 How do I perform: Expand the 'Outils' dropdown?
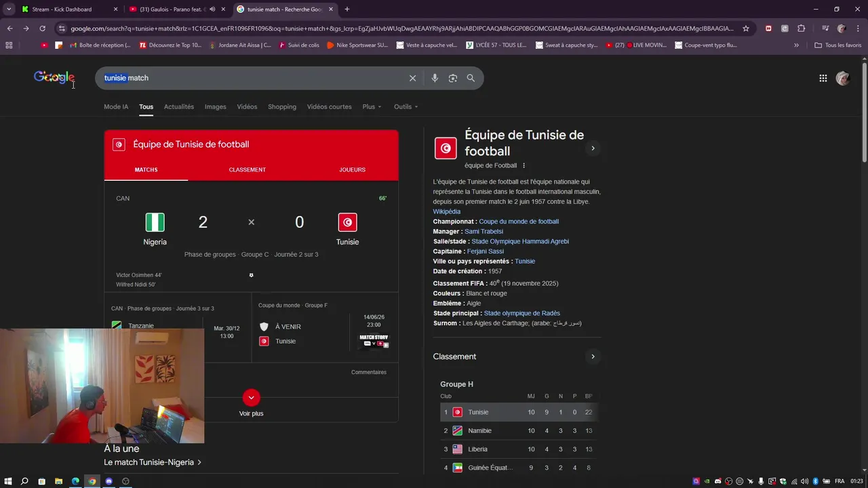pos(406,106)
